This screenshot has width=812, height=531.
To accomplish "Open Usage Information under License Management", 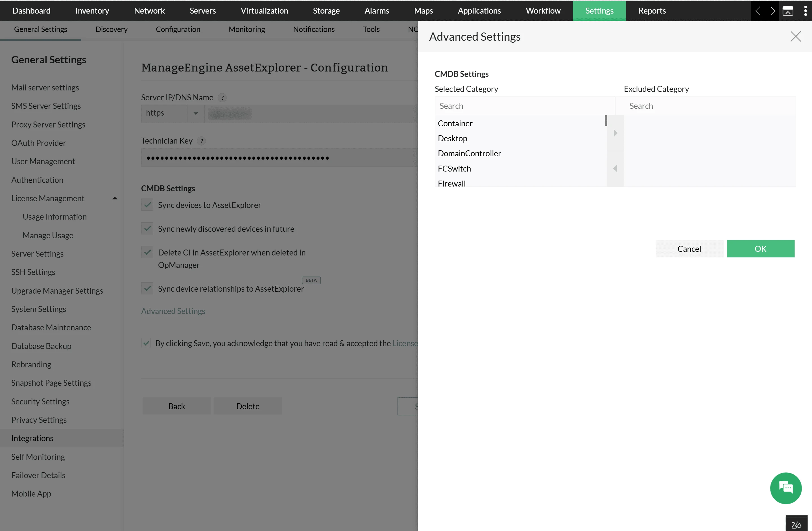I will pyautogui.click(x=54, y=216).
